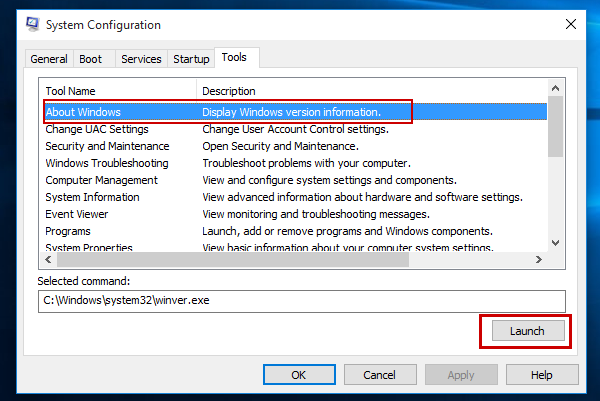Select the About Windows tool row
The image size is (600, 401).
tap(295, 112)
